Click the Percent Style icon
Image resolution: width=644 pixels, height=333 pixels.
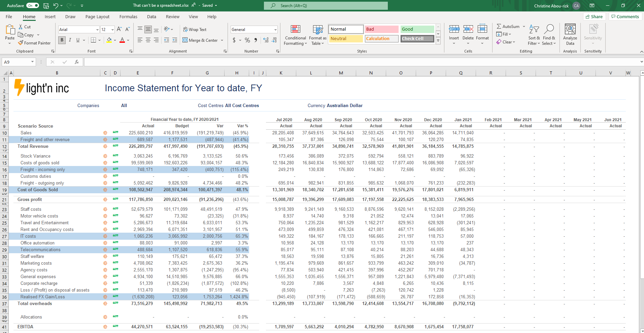(247, 40)
